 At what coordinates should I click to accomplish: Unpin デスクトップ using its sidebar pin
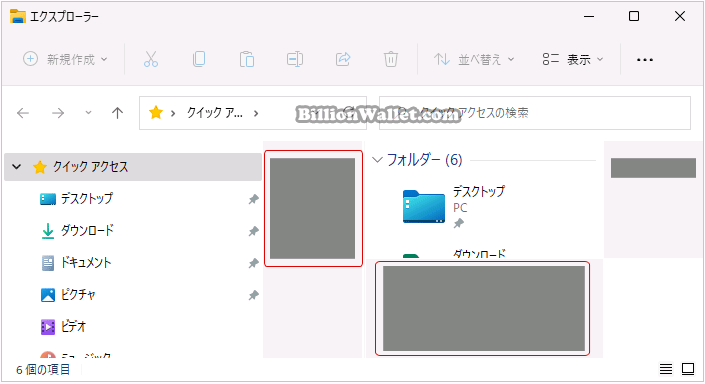pyautogui.click(x=254, y=199)
